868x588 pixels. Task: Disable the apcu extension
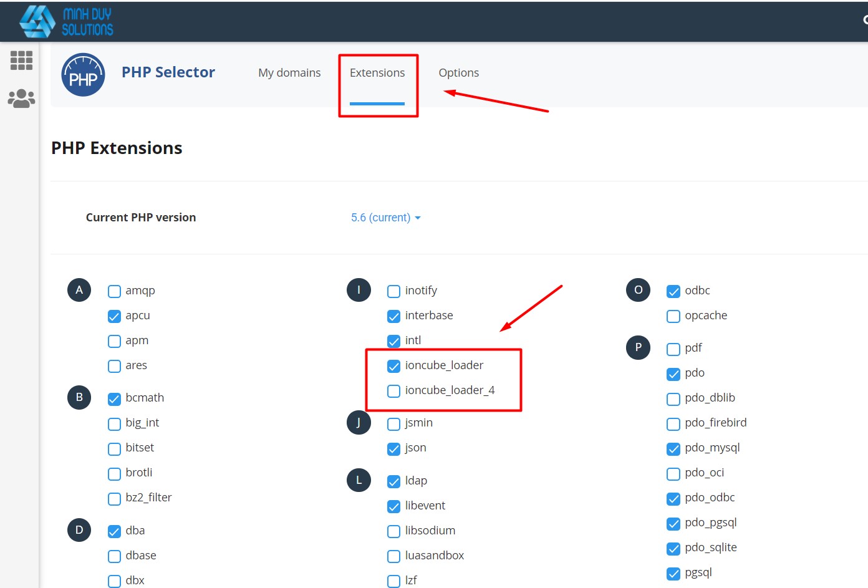pos(114,316)
